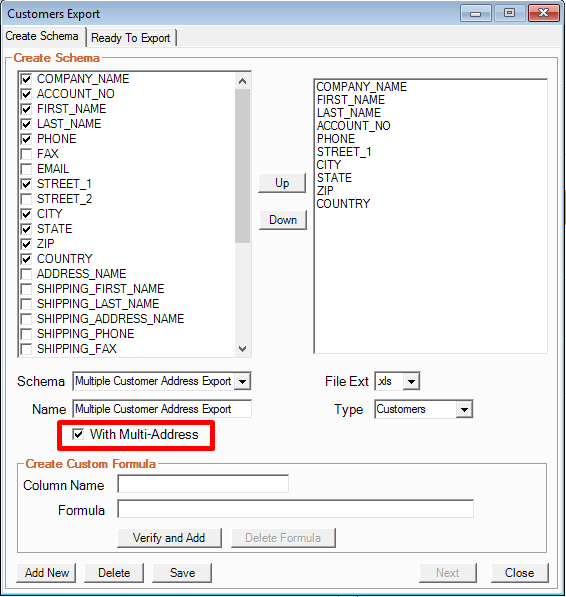This screenshot has height=597, width=566.
Task: Focus the Column Name input field
Action: pos(203,484)
